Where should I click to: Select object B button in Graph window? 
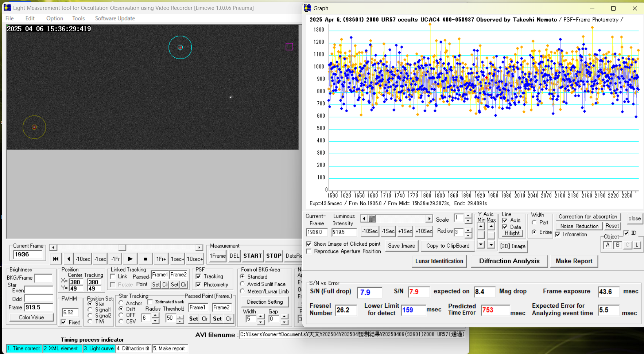[617, 245]
